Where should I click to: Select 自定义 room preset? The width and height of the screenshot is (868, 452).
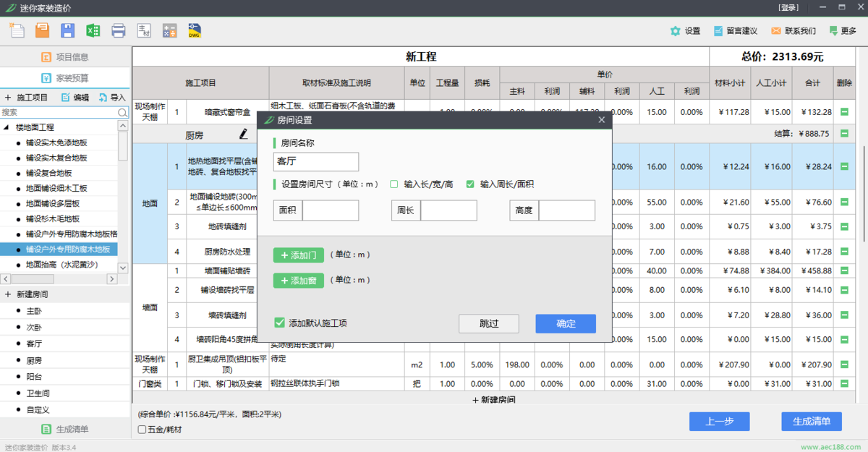pyautogui.click(x=38, y=410)
